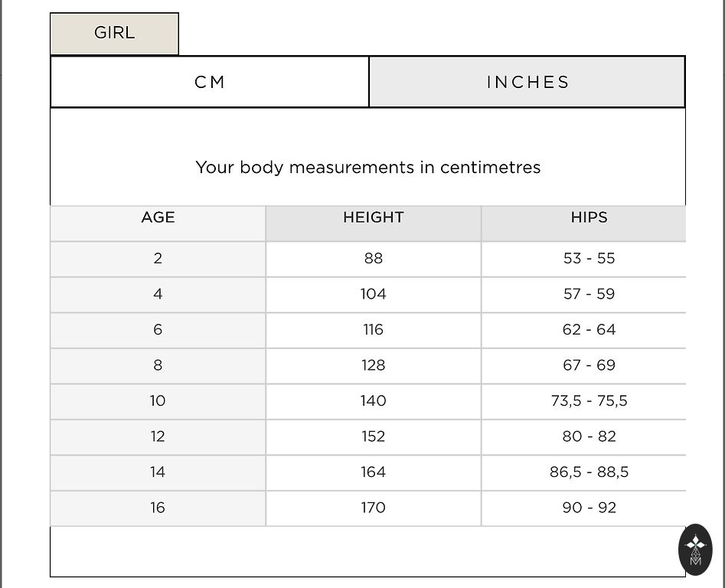Select the age 16 cell
725x588 pixels.
coord(158,508)
